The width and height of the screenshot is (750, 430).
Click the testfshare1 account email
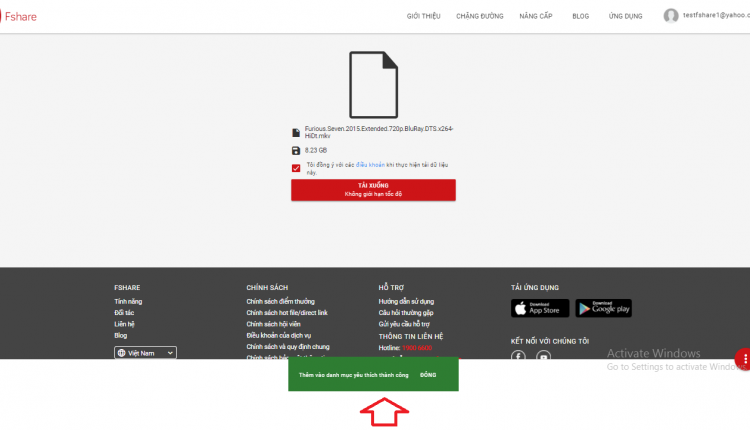pos(716,15)
